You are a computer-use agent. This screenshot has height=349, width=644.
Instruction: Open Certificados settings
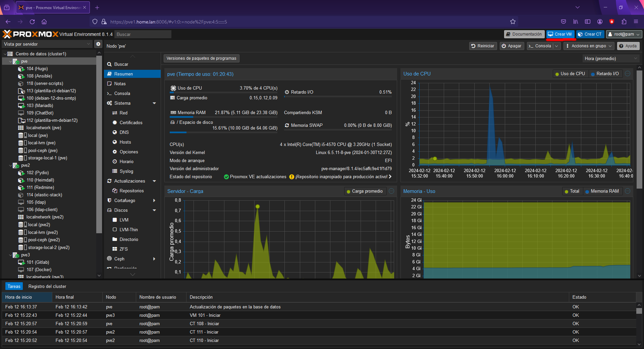132,123
